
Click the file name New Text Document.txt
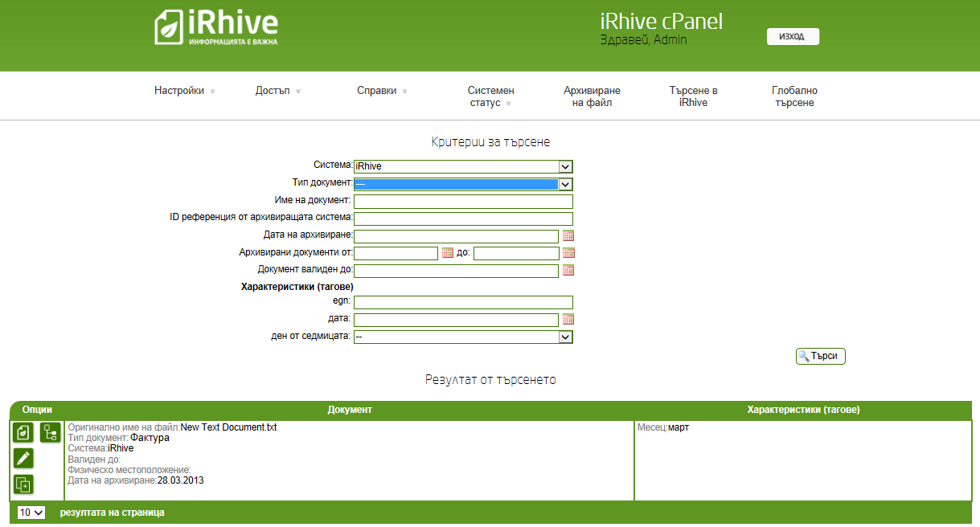pos(228,427)
